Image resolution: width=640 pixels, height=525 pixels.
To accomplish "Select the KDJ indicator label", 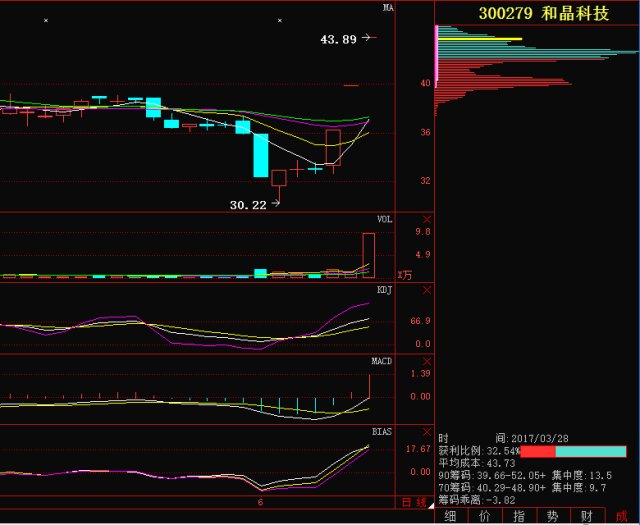I will [x=385, y=290].
